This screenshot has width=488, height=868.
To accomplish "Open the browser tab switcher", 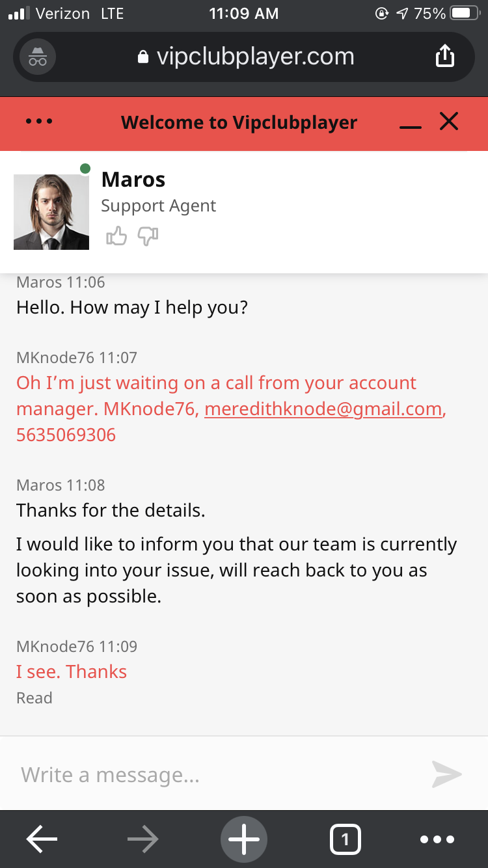I will click(x=345, y=840).
